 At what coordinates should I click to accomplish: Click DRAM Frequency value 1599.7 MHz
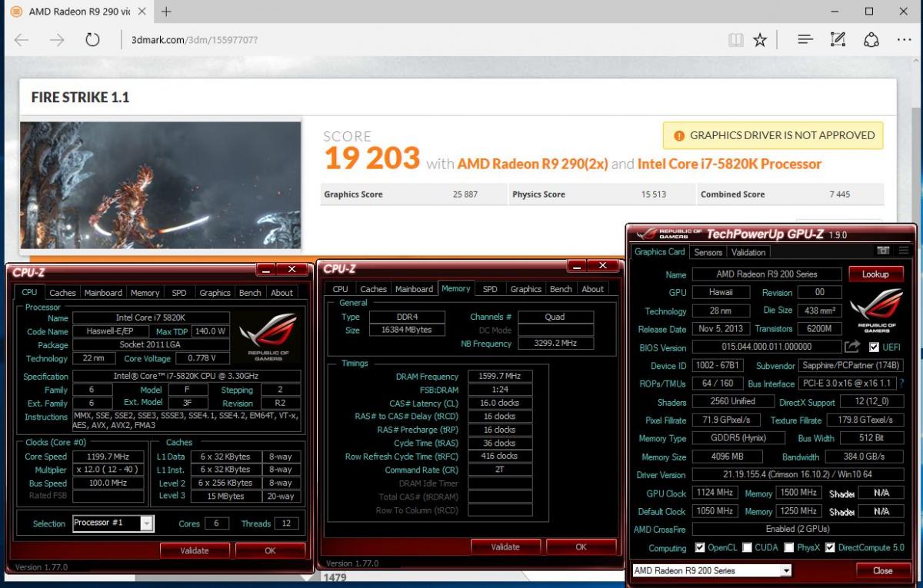(501, 377)
